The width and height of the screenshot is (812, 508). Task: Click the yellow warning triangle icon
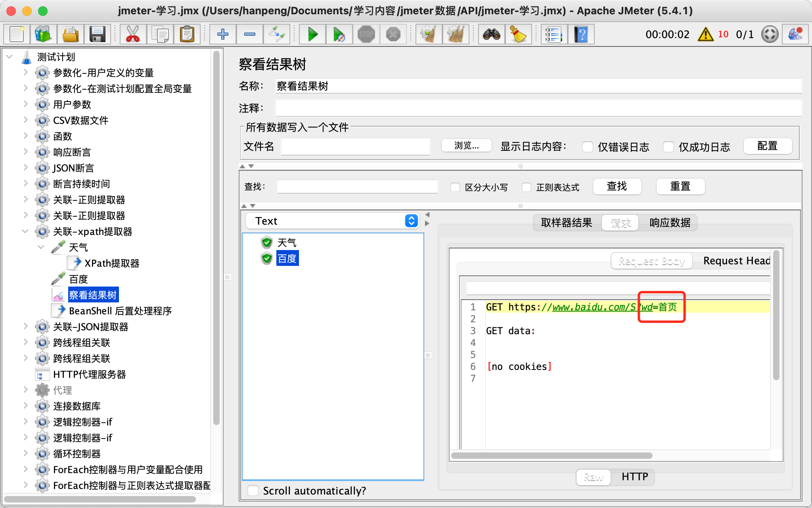[706, 35]
